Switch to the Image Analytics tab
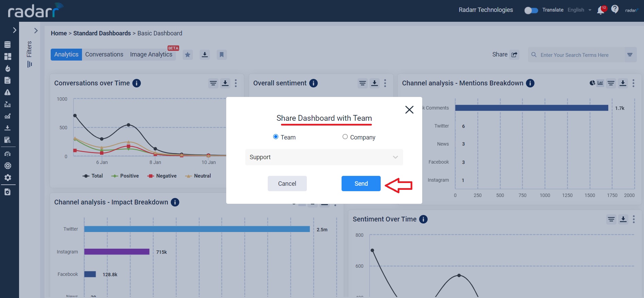The image size is (644, 298). point(151,54)
